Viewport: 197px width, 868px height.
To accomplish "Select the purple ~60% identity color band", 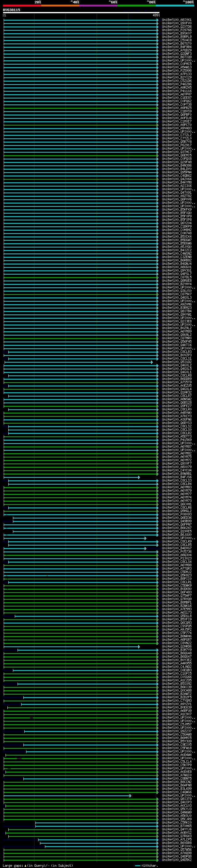I will (x=98, y=6).
